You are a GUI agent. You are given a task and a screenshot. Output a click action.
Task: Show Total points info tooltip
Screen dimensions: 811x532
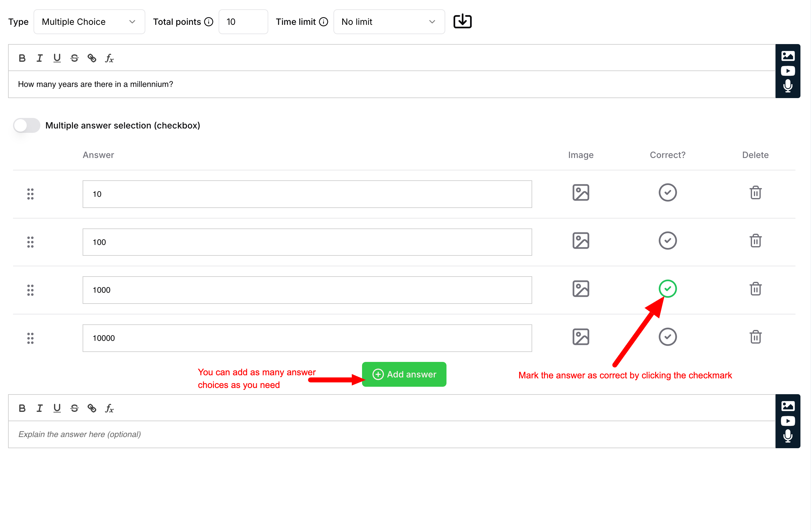click(x=209, y=22)
